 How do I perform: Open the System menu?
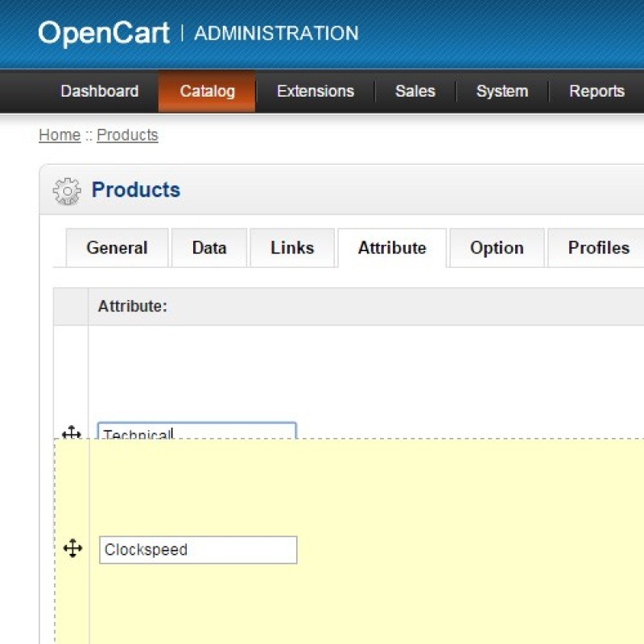click(502, 91)
